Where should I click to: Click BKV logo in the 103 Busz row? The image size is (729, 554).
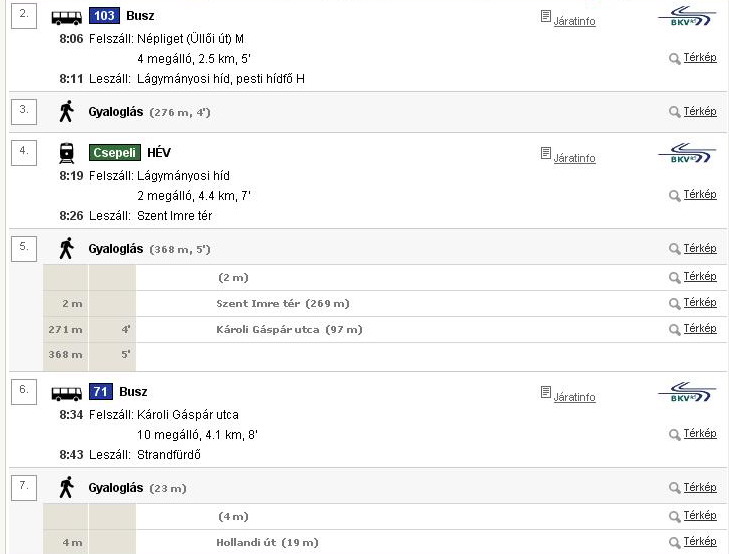click(x=687, y=18)
